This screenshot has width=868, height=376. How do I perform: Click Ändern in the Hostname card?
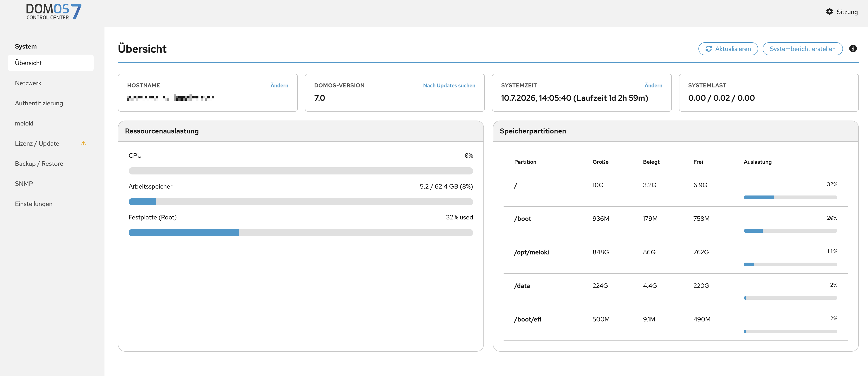click(x=279, y=86)
